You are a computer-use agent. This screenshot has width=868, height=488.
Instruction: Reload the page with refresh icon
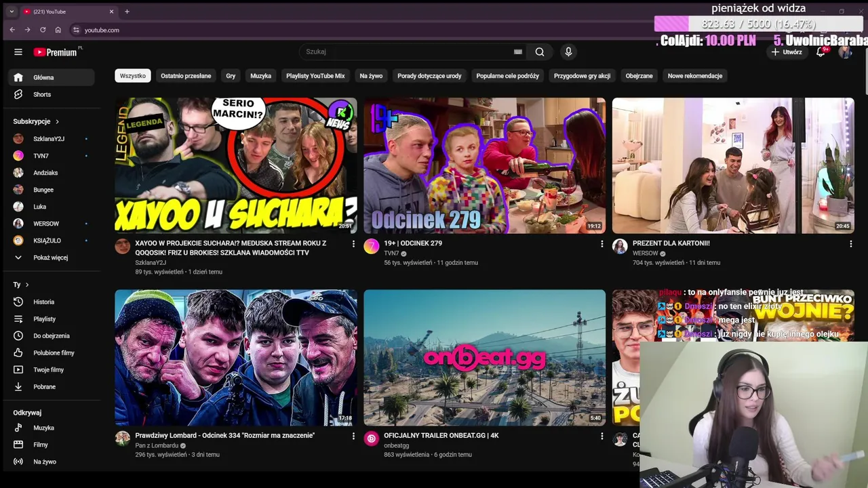click(x=43, y=30)
